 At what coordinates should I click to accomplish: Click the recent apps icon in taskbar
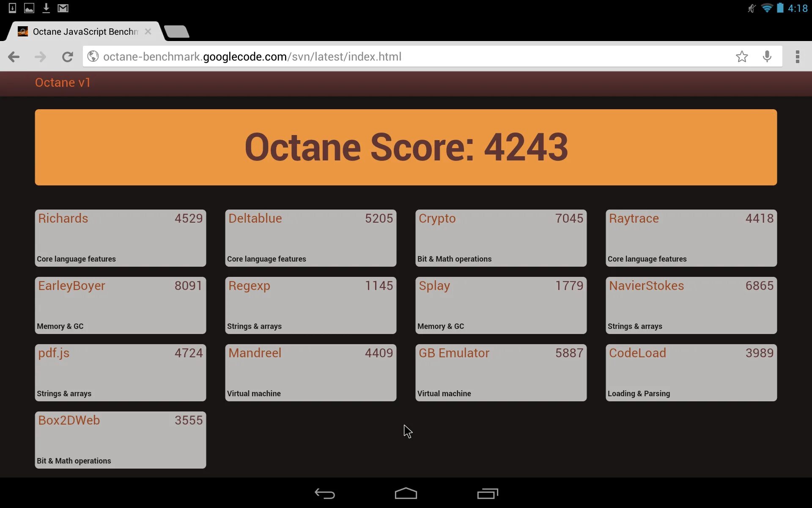tap(487, 493)
